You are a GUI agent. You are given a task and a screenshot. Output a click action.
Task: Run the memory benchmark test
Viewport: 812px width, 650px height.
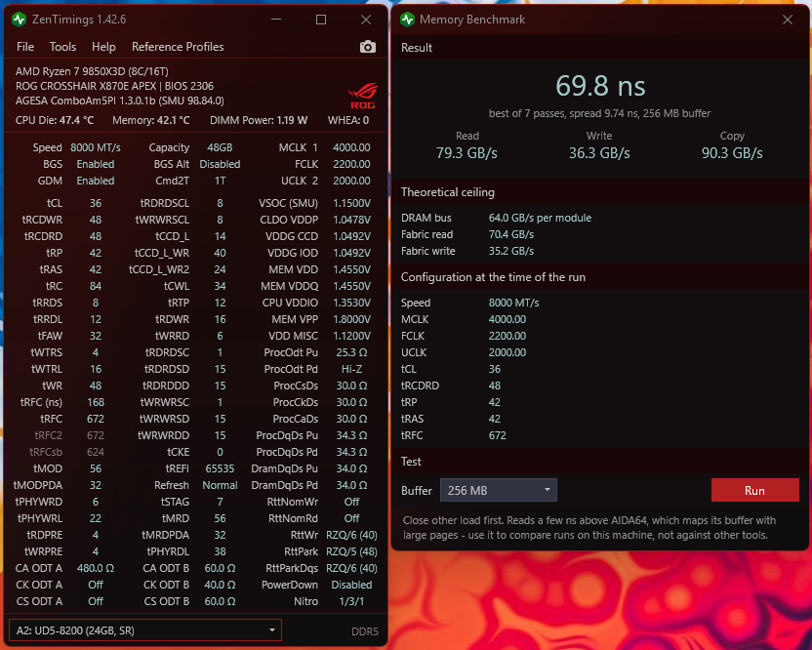(755, 490)
